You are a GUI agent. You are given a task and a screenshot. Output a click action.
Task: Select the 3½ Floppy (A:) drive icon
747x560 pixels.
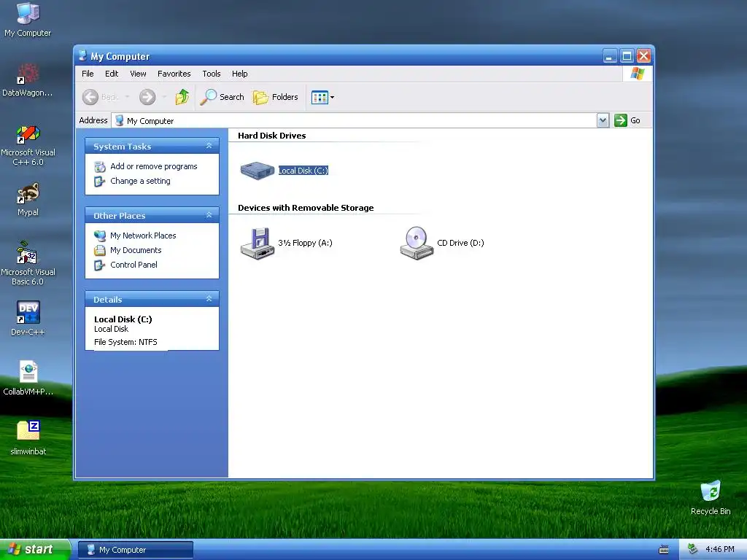click(x=258, y=244)
